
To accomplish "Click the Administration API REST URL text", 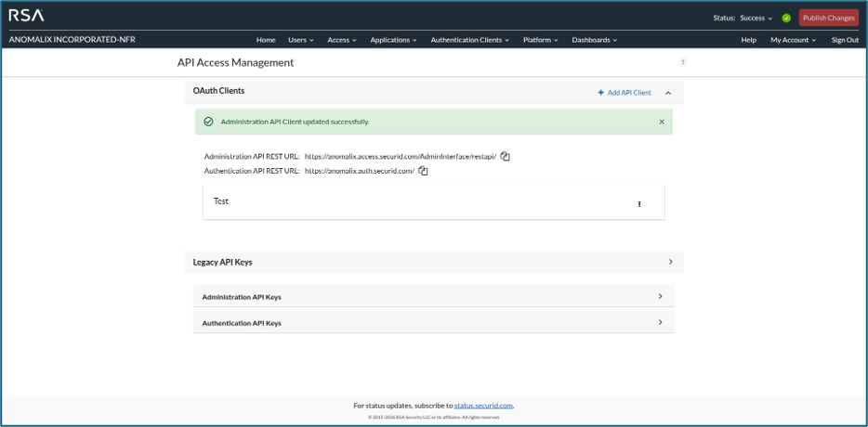I will [x=401, y=156].
